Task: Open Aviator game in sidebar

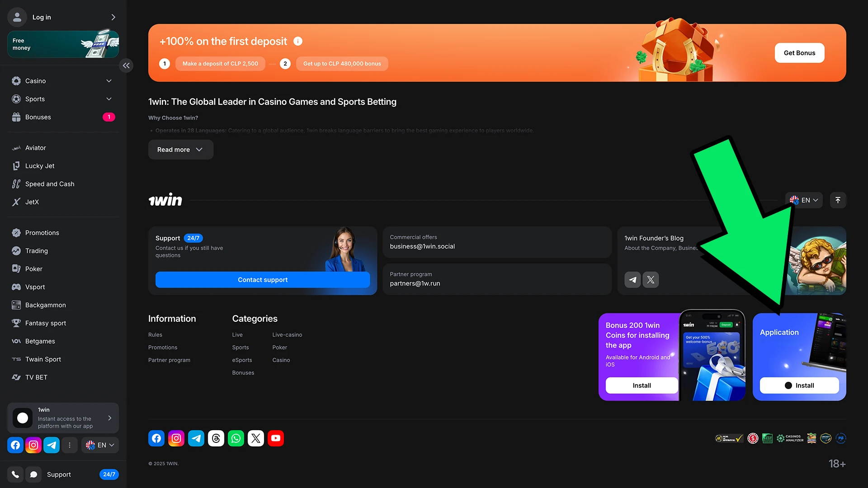Action: tap(63, 148)
